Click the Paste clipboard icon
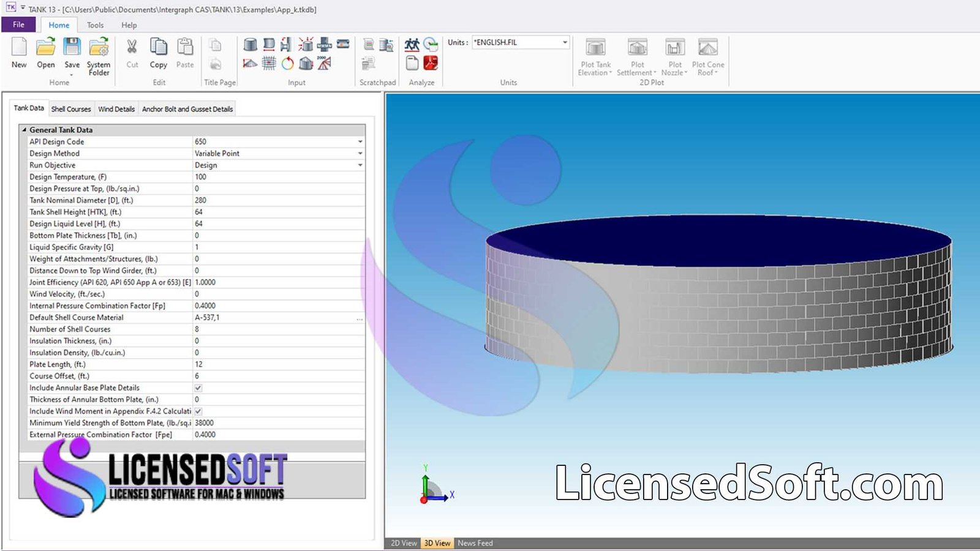This screenshot has width=980, height=551. point(185,48)
